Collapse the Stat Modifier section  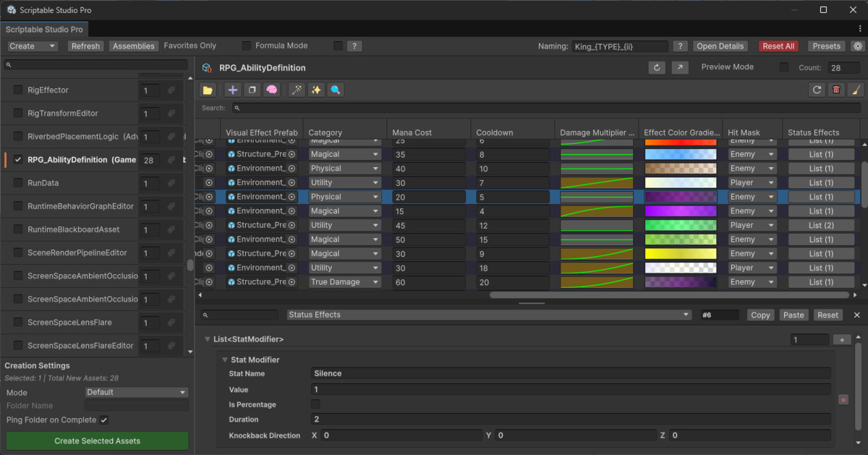click(x=224, y=360)
